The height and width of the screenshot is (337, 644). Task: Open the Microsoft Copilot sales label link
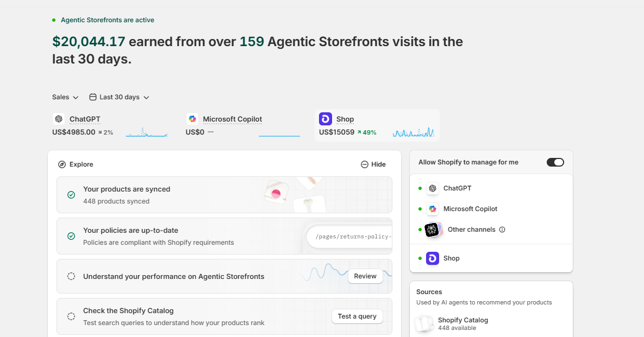[x=233, y=119]
